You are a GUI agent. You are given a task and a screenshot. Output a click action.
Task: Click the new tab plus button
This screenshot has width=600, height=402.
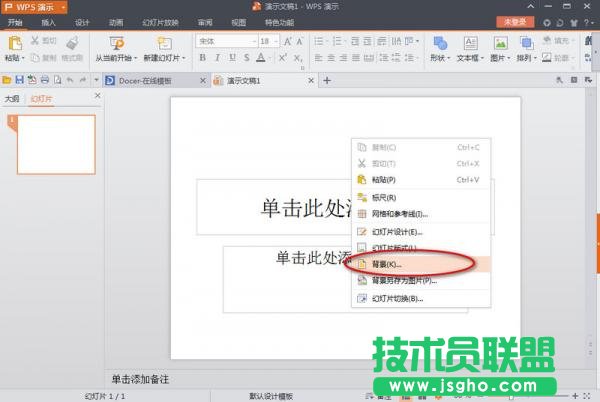click(326, 80)
